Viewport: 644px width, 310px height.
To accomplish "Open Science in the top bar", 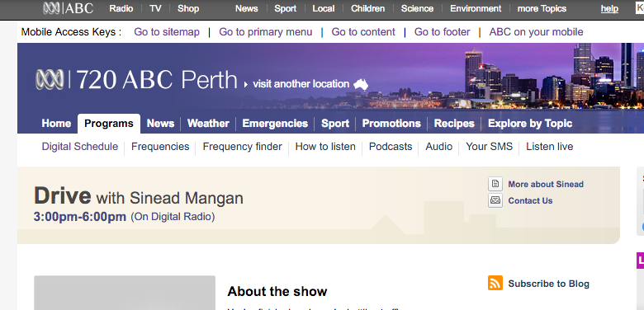I will [x=417, y=8].
